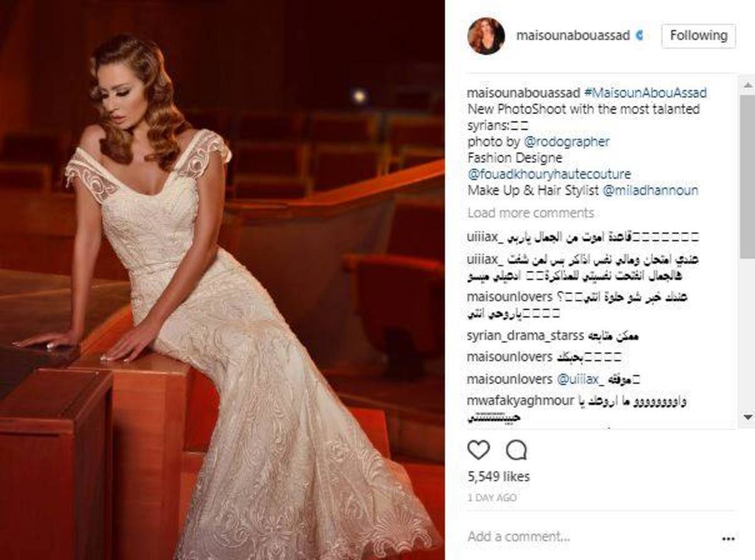Image resolution: width=755 pixels, height=560 pixels.
Task: Click the scrollbar down arrow
Action: (747, 417)
